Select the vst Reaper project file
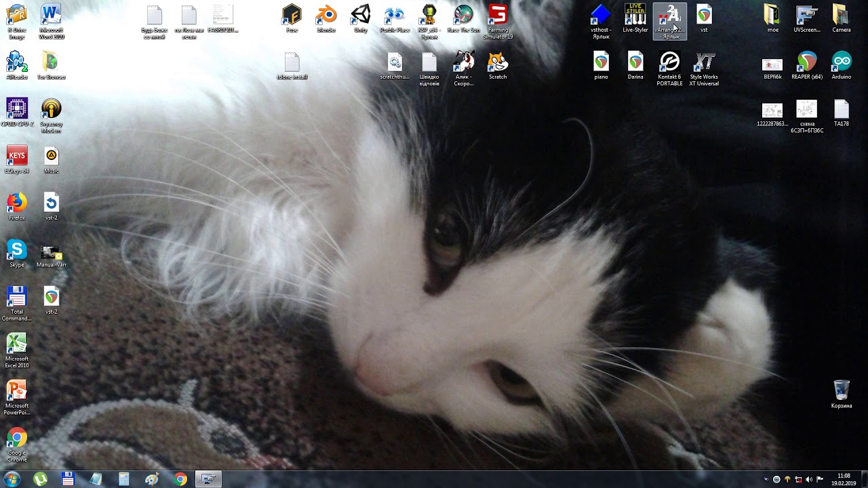 pyautogui.click(x=704, y=18)
